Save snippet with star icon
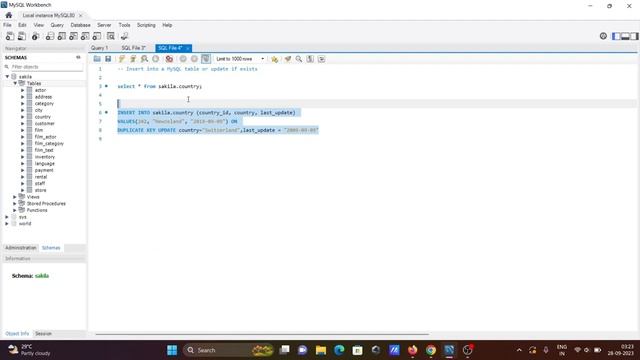Viewport: 640px width, 360px height. [x=274, y=59]
